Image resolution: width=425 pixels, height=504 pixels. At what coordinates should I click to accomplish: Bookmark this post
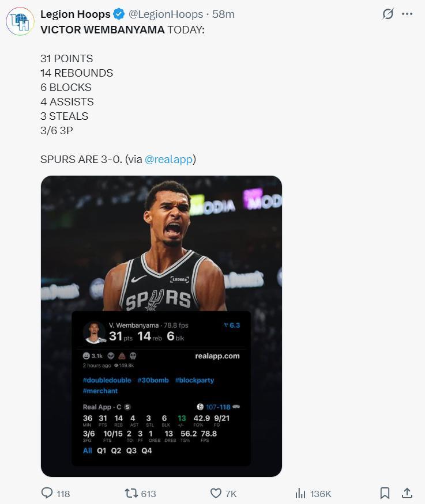(385, 493)
